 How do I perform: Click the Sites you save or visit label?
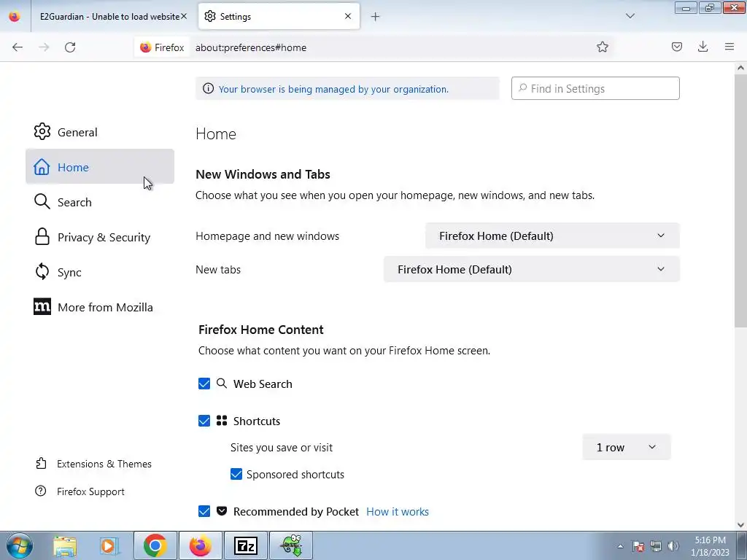(x=282, y=448)
